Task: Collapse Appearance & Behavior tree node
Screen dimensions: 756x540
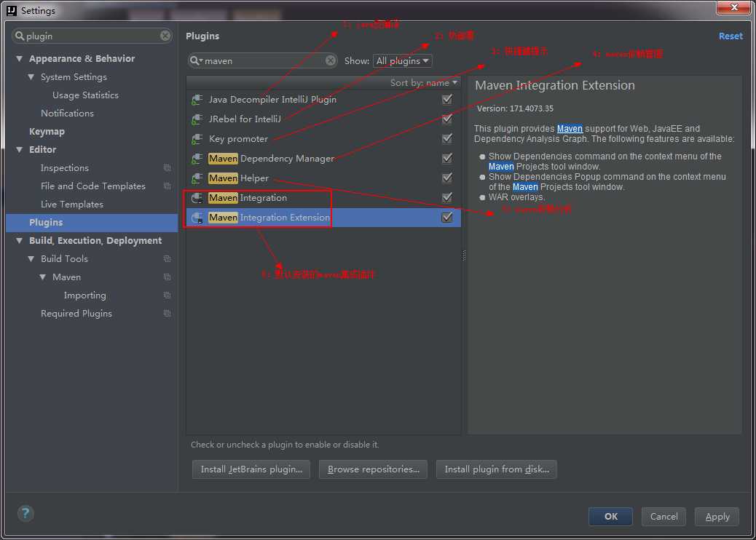Action: pyautogui.click(x=19, y=59)
